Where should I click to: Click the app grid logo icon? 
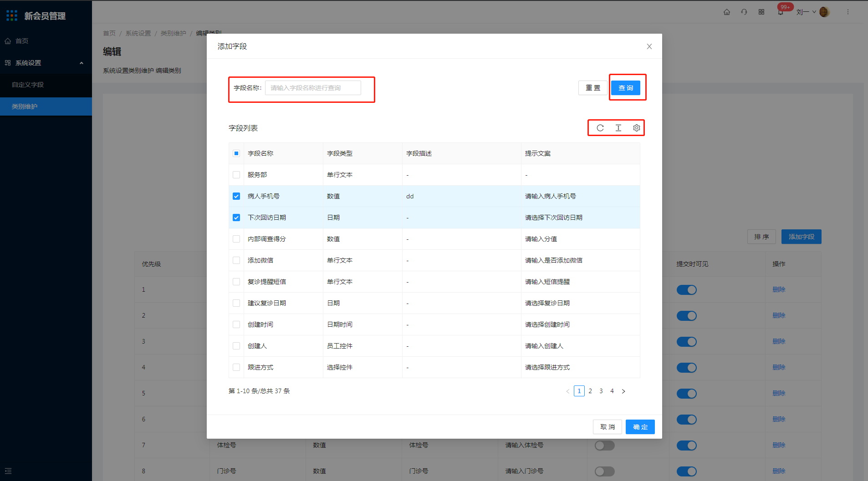click(12, 15)
